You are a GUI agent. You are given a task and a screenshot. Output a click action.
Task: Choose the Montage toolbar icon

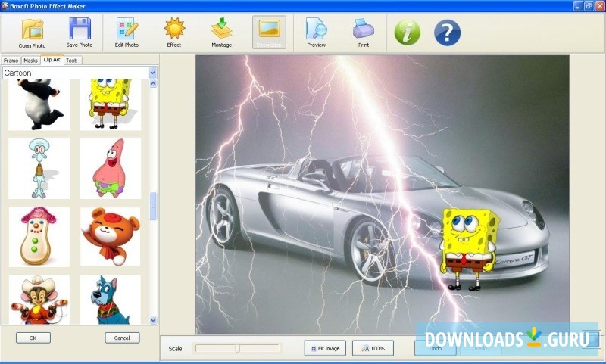pos(221,33)
